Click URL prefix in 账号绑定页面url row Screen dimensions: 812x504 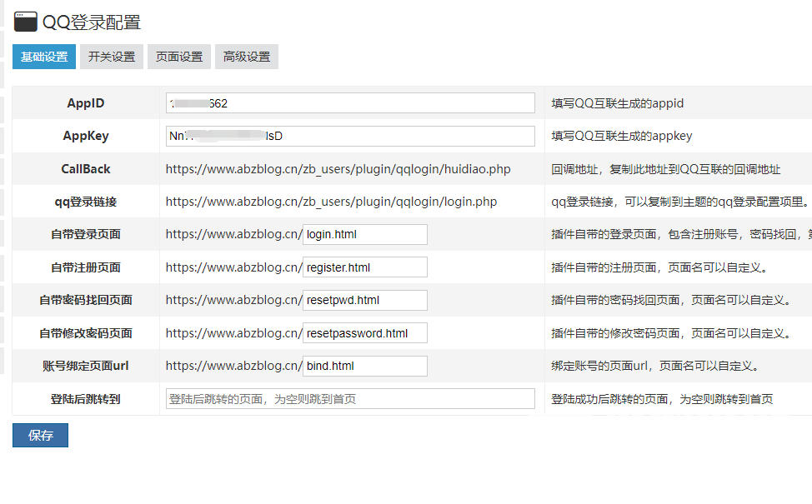233,366
